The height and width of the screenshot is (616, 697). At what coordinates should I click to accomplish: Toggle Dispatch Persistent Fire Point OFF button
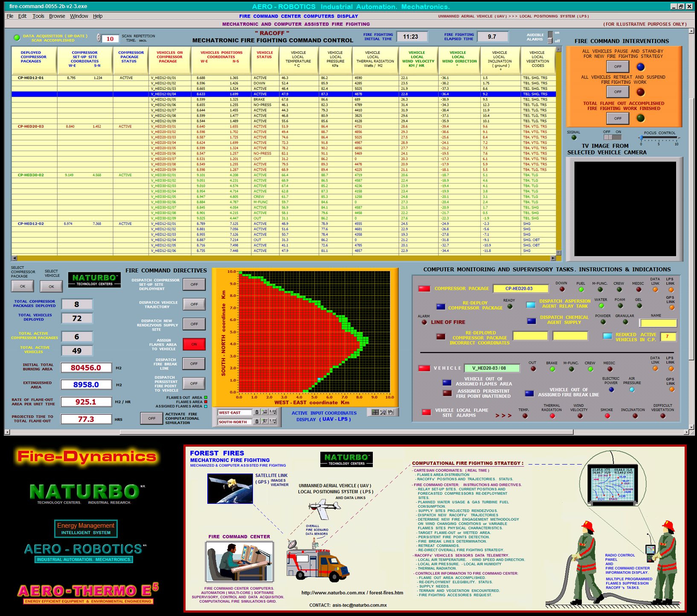click(x=194, y=384)
